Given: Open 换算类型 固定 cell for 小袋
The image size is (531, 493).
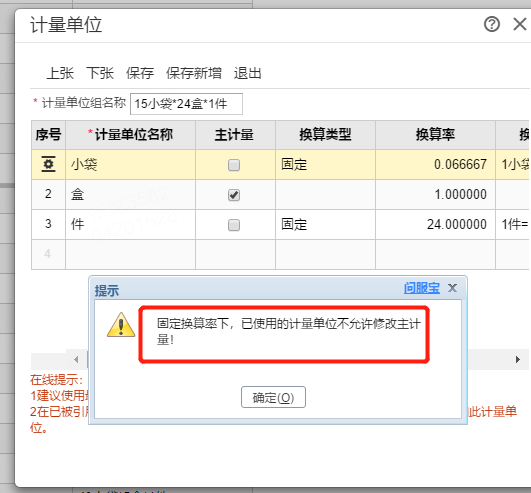Looking at the screenshot, I should coord(325,165).
